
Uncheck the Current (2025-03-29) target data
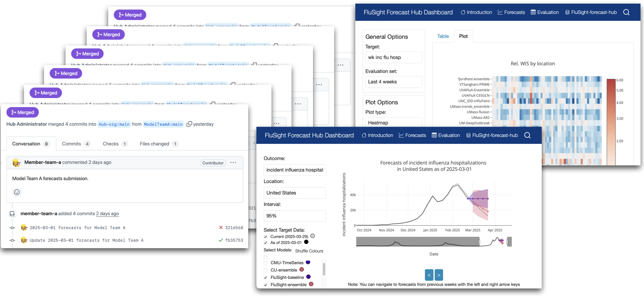click(x=265, y=236)
